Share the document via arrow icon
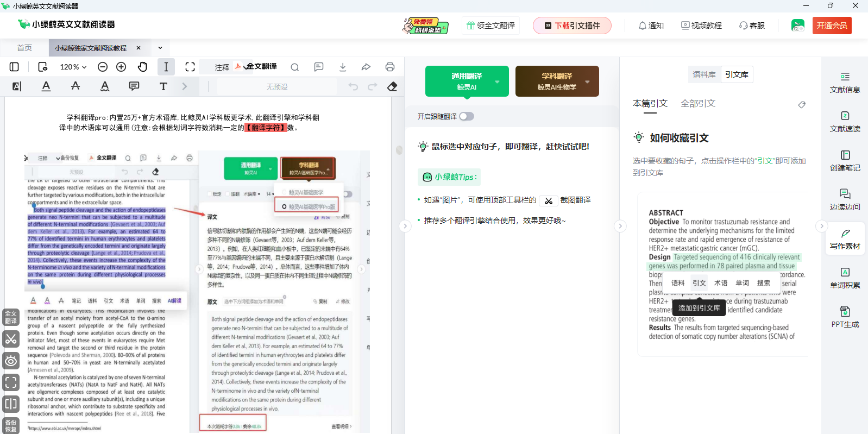The image size is (868, 434). click(x=366, y=67)
